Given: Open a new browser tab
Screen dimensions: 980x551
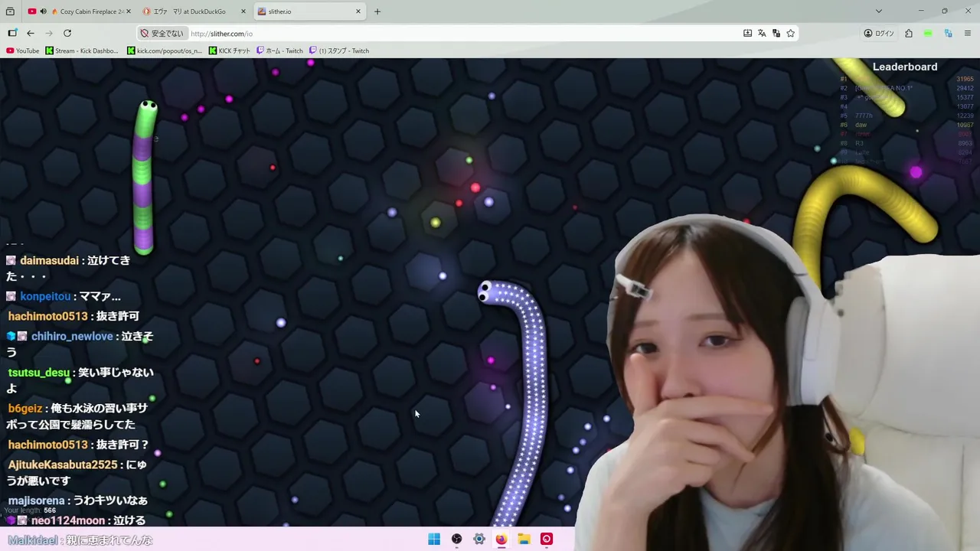Looking at the screenshot, I should pos(377,11).
